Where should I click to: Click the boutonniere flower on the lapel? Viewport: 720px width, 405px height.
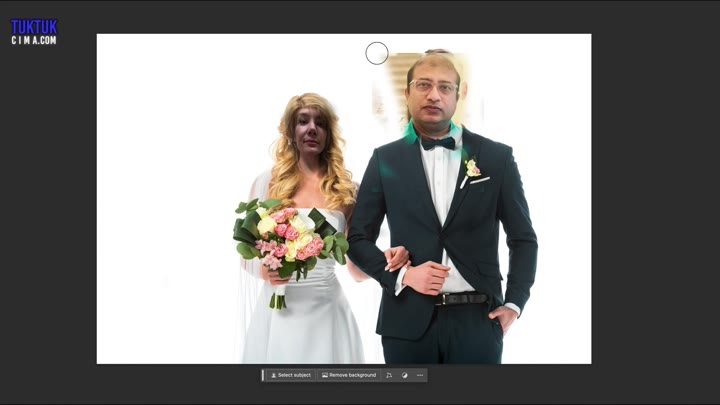coord(472,167)
